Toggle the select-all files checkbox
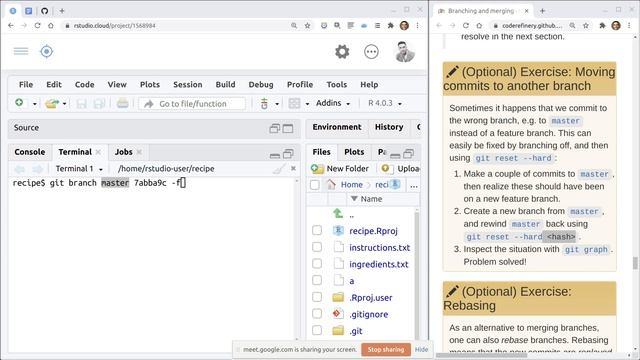Viewport: 640px width, 360px height. tap(315, 185)
